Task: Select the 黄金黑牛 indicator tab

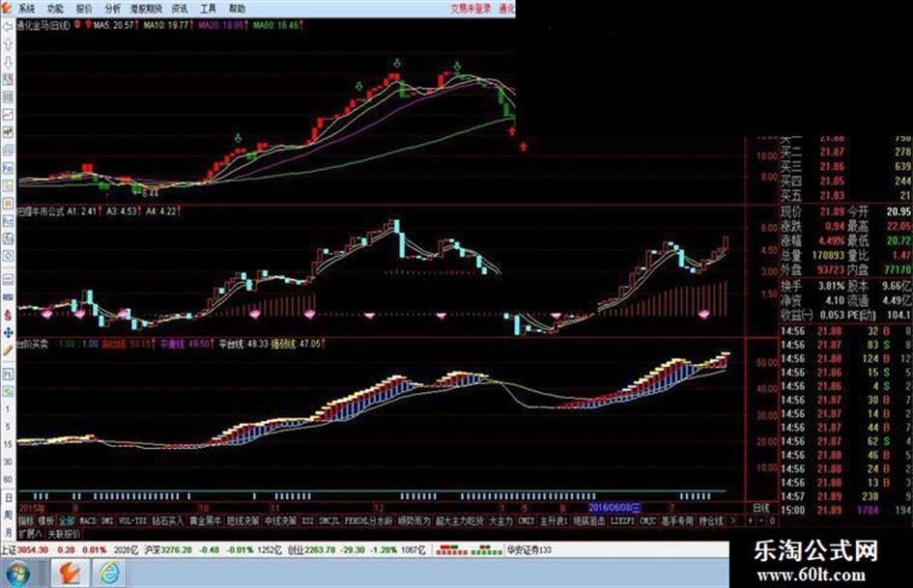Action: pos(205,521)
